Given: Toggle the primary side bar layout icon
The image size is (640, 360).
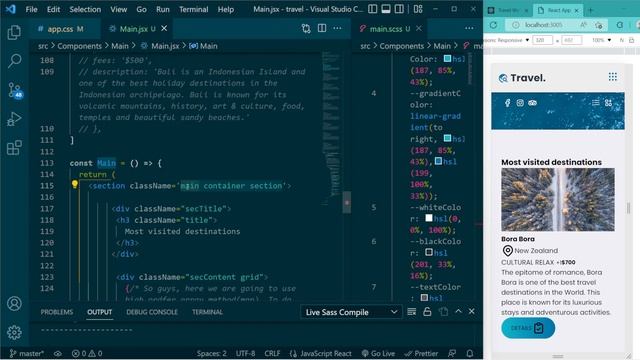Looking at the screenshot, I should pos(372,9).
